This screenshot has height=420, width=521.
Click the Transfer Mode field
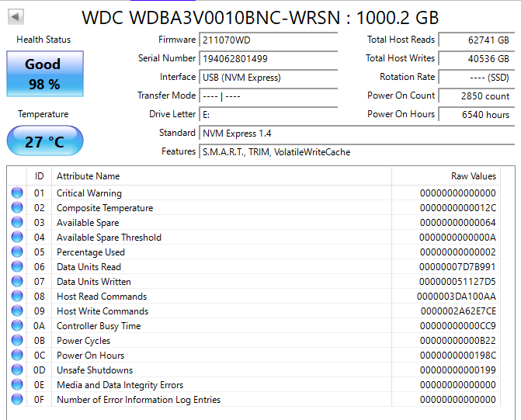[x=269, y=95]
